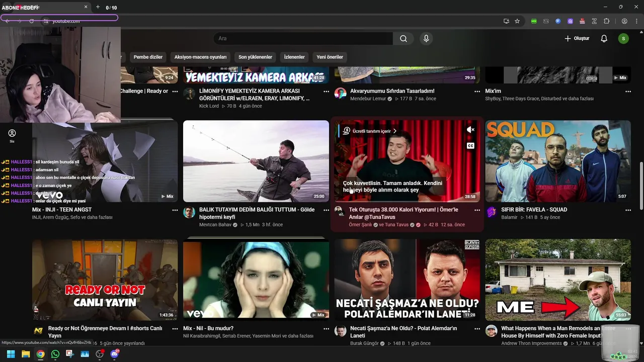Open more options for the Akvaryumumu Sıfırdan Tasarladım video
The width and height of the screenshot is (644, 362).
(477, 92)
